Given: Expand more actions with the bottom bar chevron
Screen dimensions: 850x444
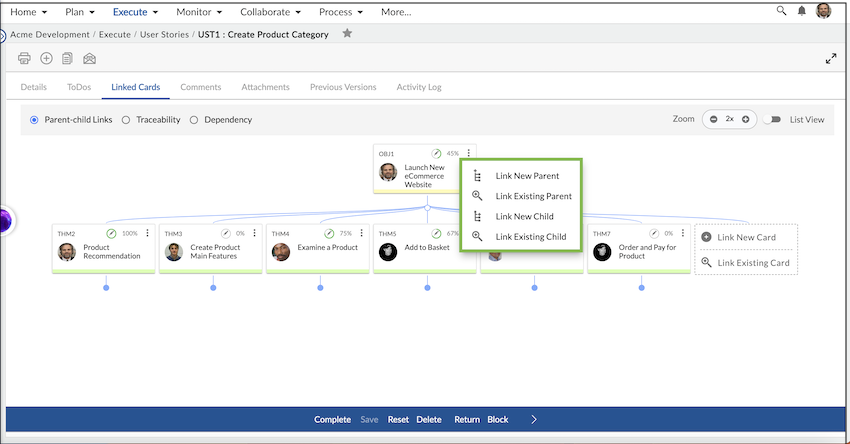Looking at the screenshot, I should (534, 419).
